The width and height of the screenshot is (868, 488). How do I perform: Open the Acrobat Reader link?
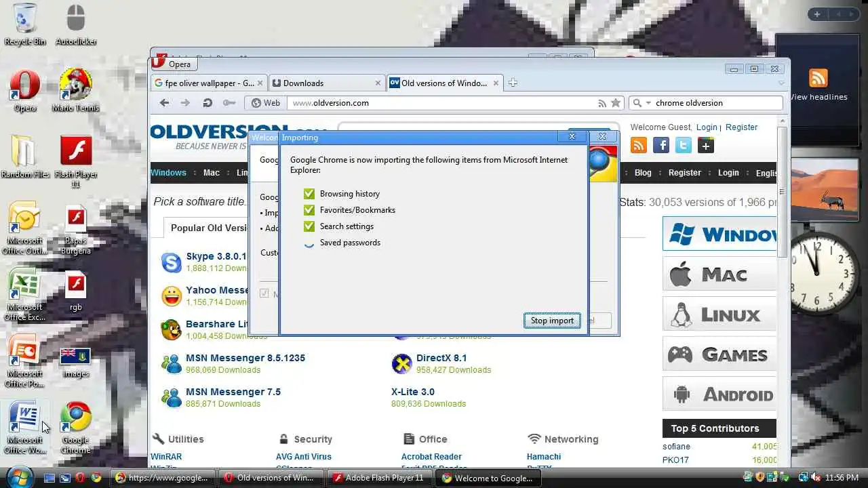431,457
